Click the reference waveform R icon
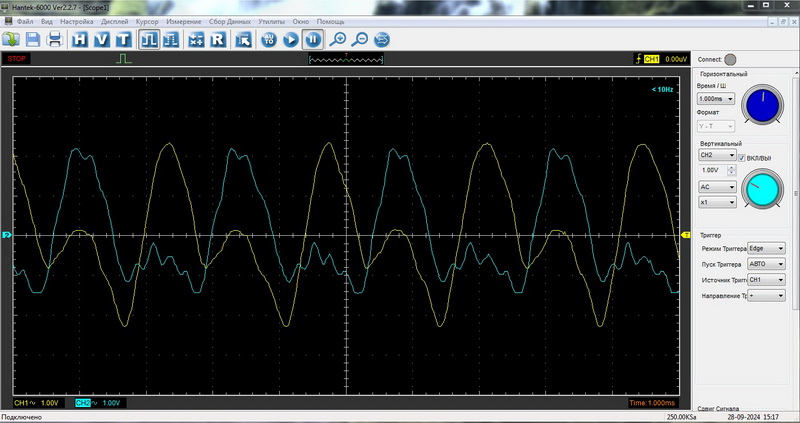 (x=217, y=40)
